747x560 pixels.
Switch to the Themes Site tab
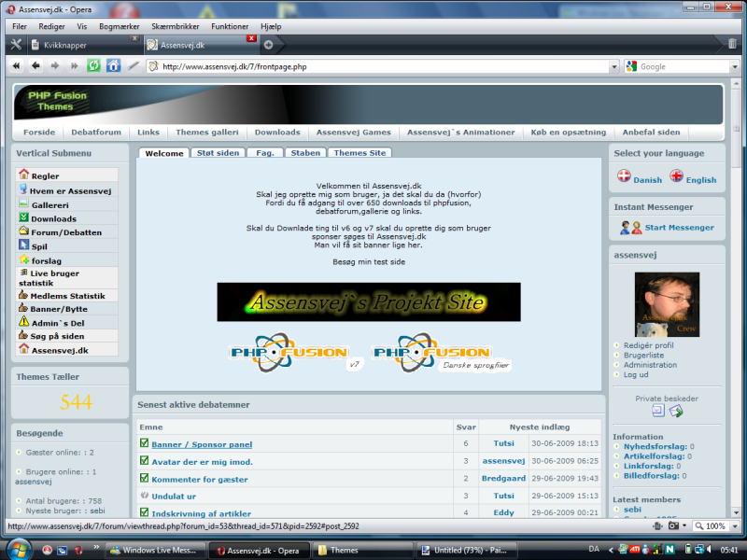pyautogui.click(x=359, y=153)
